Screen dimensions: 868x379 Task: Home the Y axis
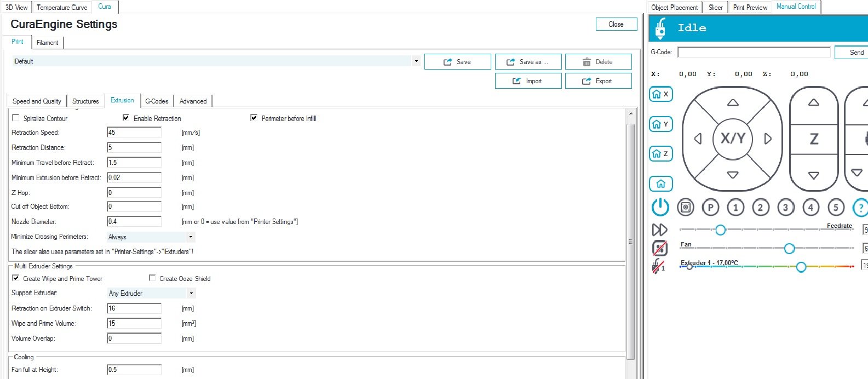(x=660, y=124)
